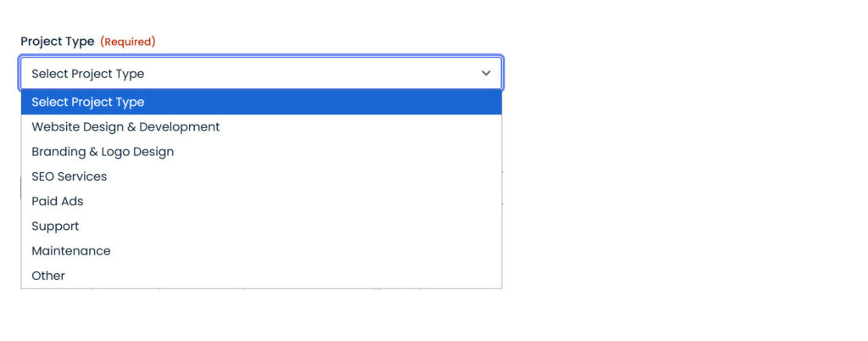
Task: Select Website Design & Development option
Action: pyautogui.click(x=261, y=126)
